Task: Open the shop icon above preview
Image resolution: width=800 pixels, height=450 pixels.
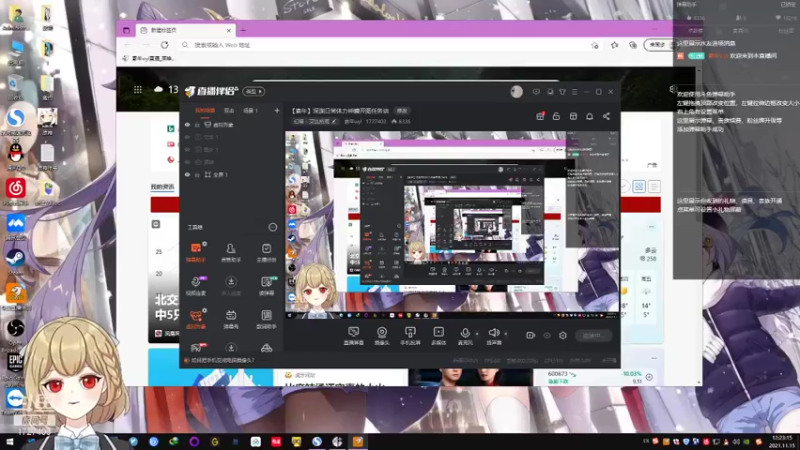Action: 573,116
